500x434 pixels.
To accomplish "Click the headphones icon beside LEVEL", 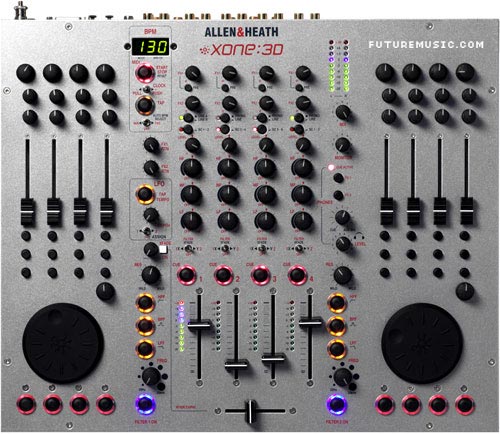I will [x=359, y=236].
